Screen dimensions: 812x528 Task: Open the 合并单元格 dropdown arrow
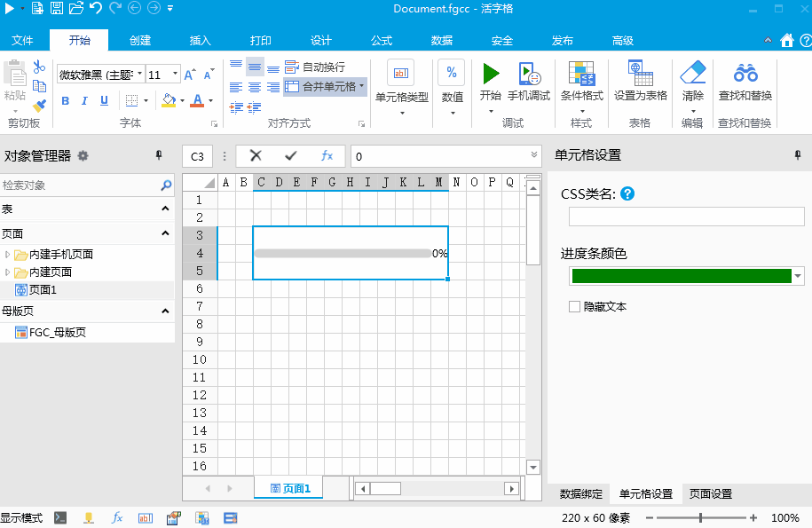point(361,86)
